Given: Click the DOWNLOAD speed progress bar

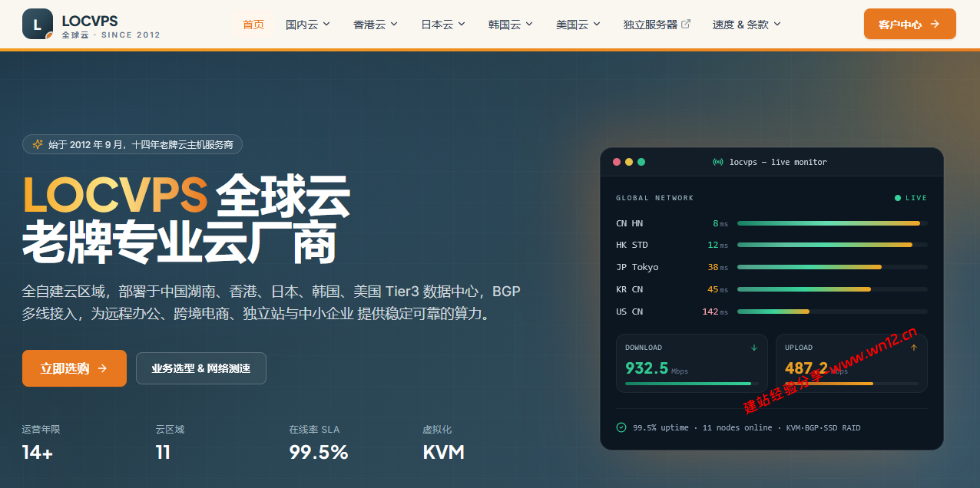Looking at the screenshot, I should (692, 384).
